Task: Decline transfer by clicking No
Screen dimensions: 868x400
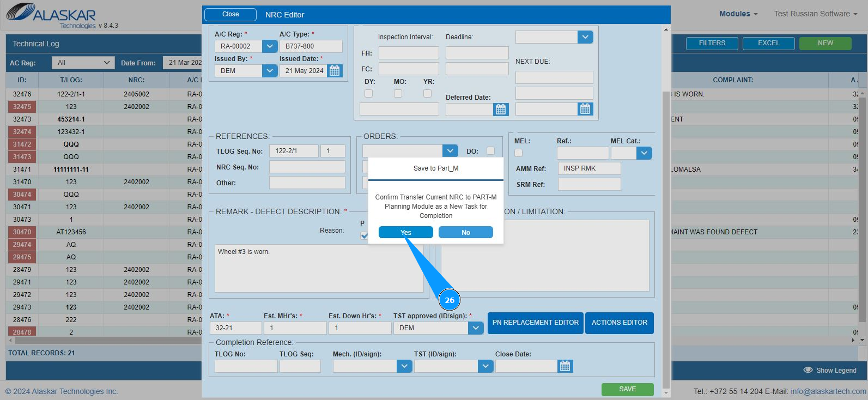Action: pyautogui.click(x=466, y=233)
